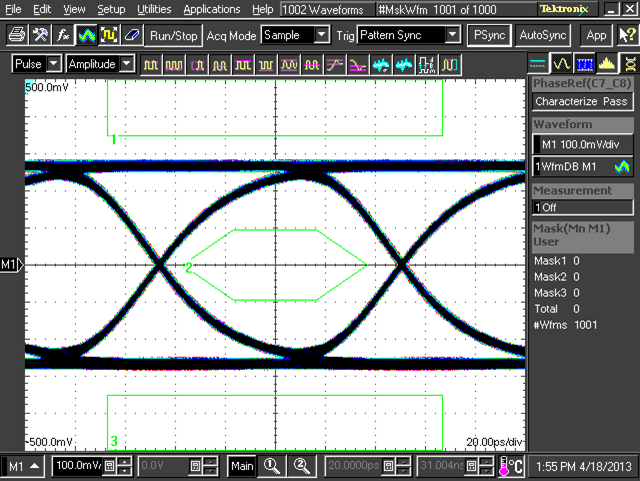
Task: Click the Mag1 magnifier zoom icon
Action: point(270,466)
